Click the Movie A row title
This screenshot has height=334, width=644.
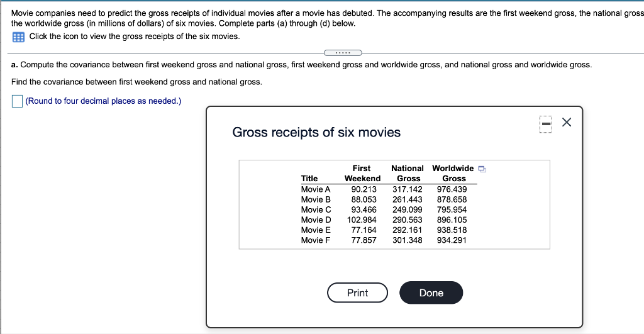316,189
